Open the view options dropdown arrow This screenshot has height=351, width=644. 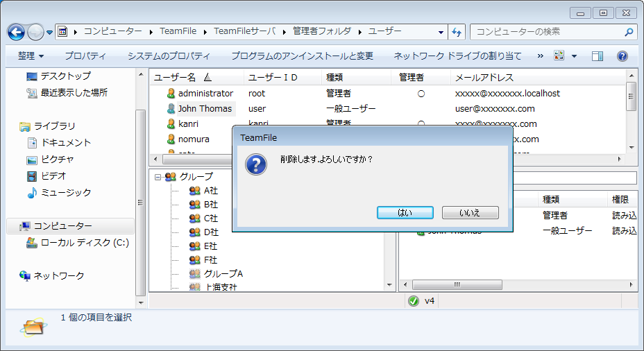(574, 55)
